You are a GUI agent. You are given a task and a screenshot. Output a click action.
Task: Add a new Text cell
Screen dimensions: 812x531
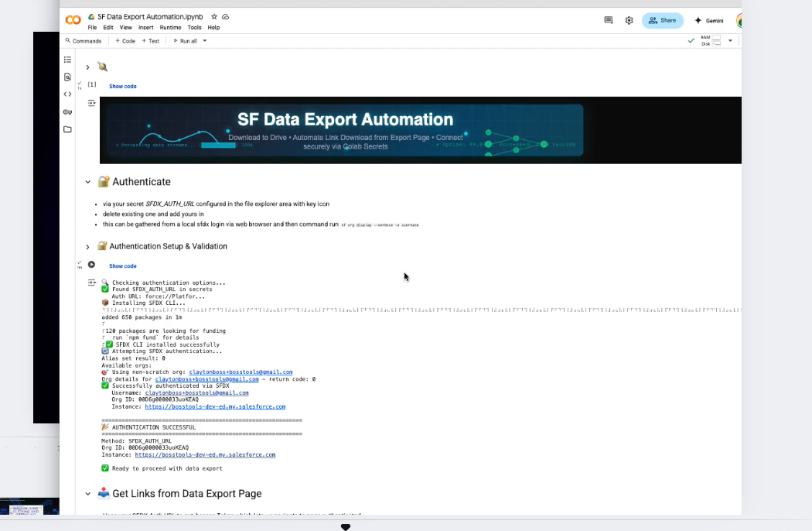151,41
